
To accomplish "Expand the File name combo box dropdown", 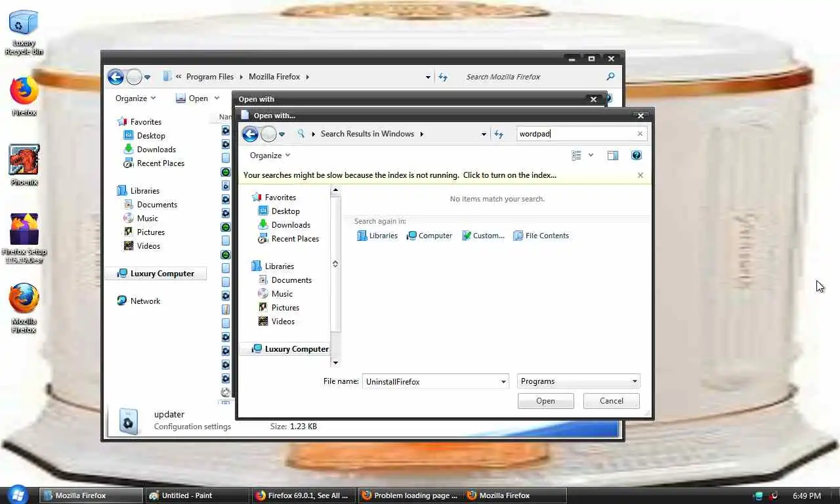I will point(503,381).
